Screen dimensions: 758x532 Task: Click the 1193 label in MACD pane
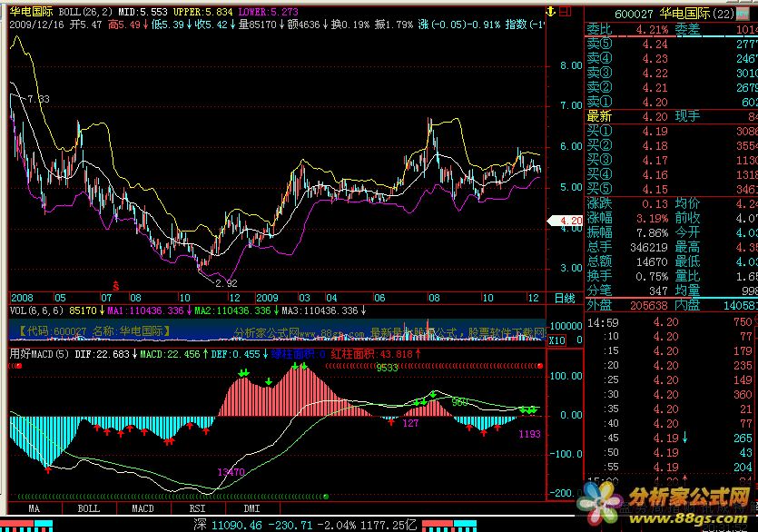pos(529,434)
